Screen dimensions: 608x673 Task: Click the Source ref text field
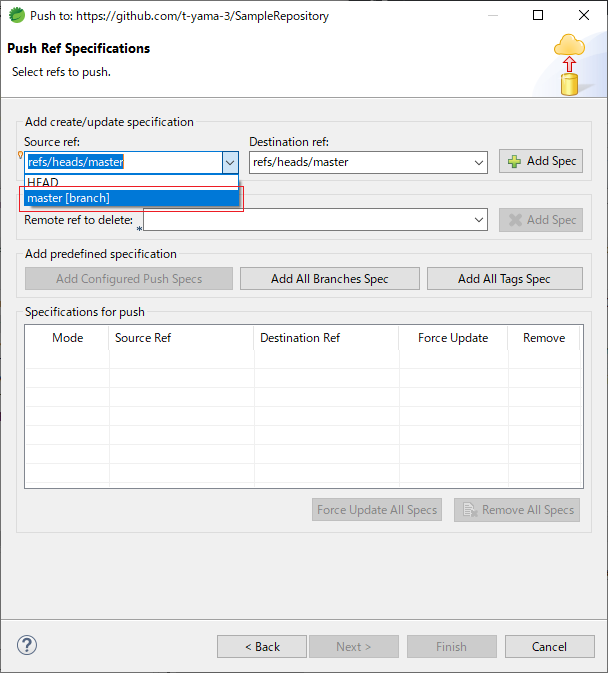click(124, 162)
